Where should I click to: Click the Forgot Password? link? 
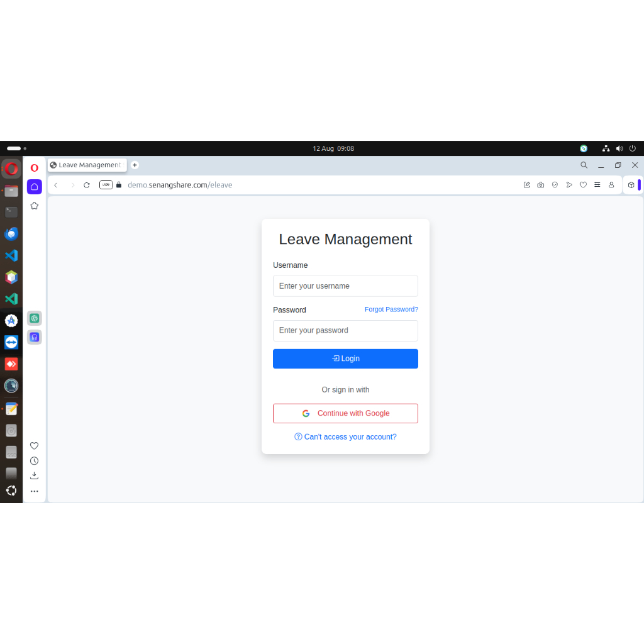[x=391, y=309]
